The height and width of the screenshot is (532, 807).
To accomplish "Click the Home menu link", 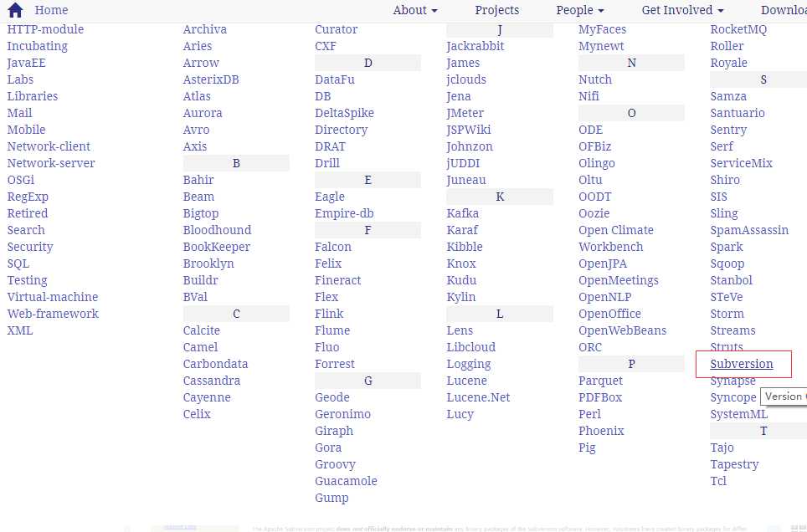I will click(51, 10).
